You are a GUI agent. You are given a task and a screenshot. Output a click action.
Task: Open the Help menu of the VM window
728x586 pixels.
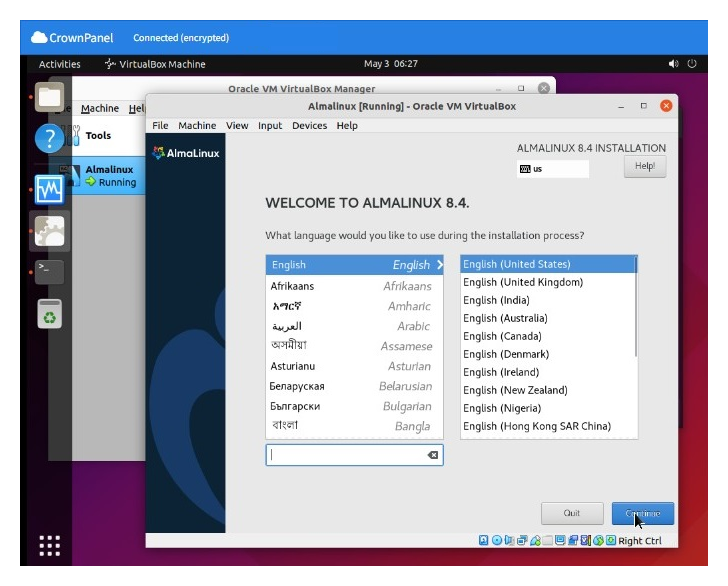(x=347, y=125)
